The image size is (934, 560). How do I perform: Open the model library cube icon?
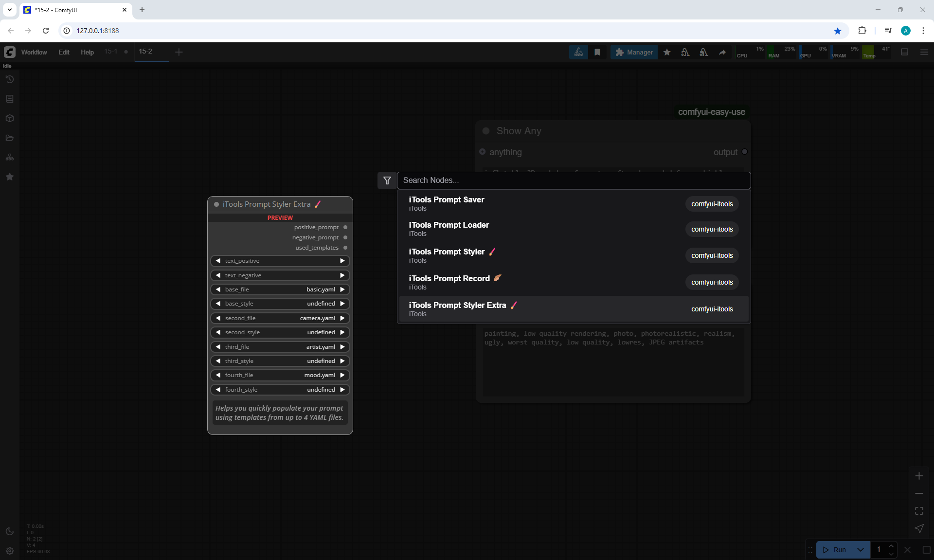coord(10,118)
